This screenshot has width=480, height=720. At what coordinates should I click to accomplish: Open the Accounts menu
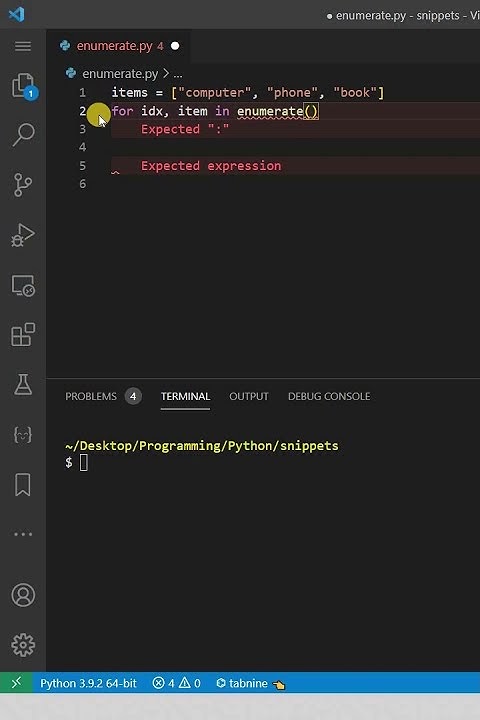click(x=23, y=595)
